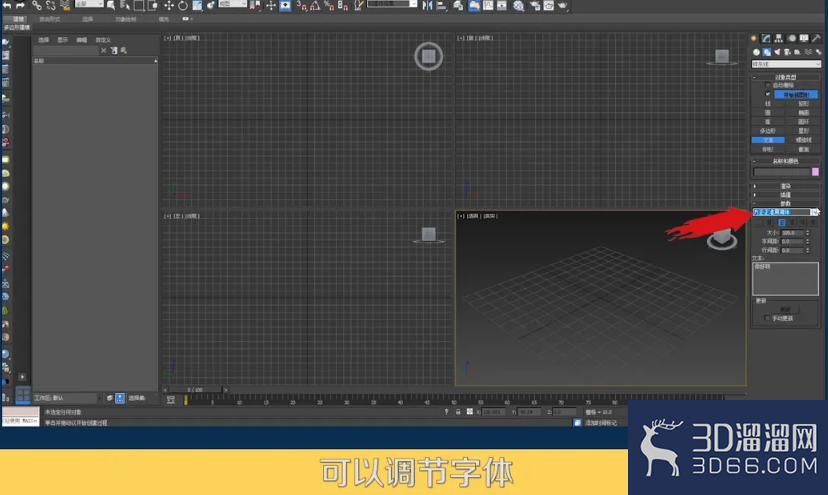Select the Cameras category icon

(787, 52)
